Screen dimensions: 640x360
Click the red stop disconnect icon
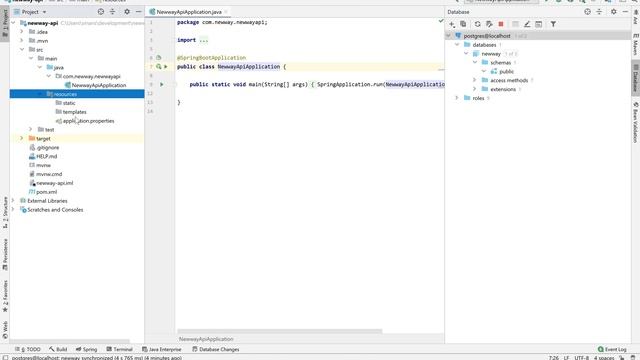[x=501, y=24]
